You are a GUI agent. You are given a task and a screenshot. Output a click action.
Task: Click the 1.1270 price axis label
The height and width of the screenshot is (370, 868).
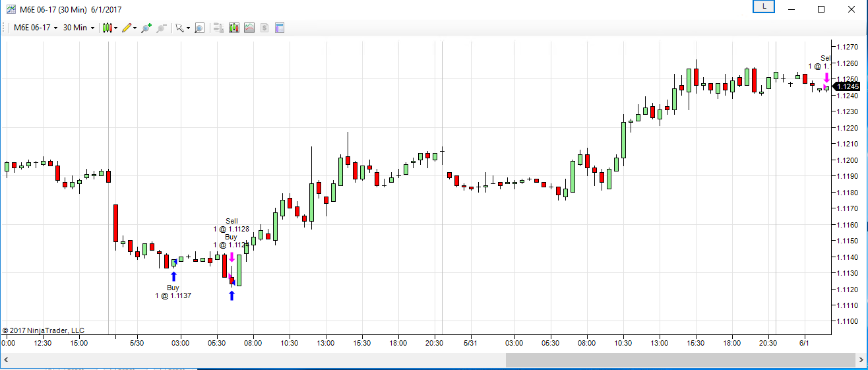pyautogui.click(x=847, y=47)
